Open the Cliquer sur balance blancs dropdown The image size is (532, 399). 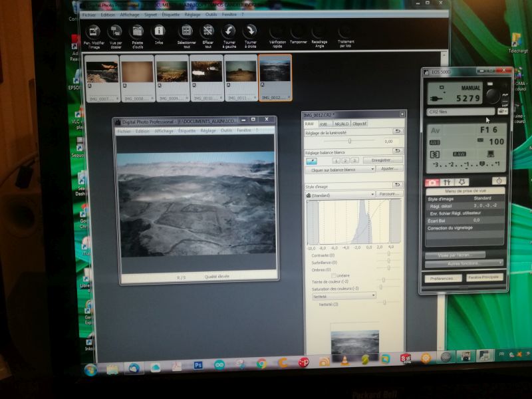(340, 169)
